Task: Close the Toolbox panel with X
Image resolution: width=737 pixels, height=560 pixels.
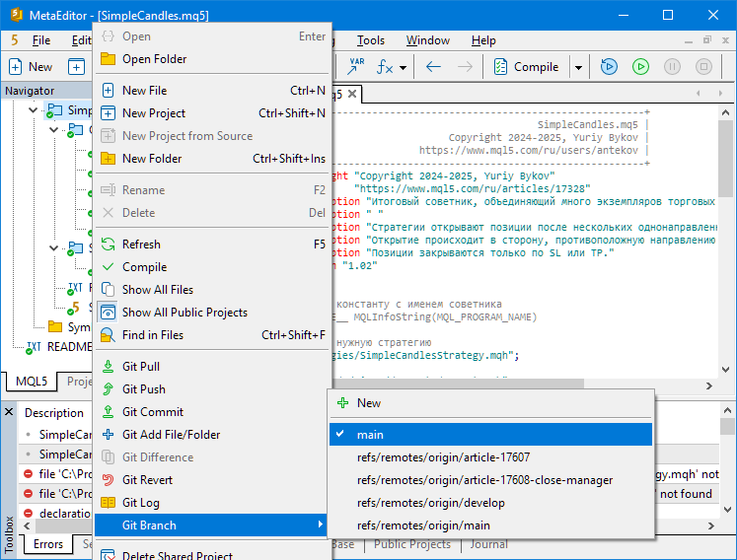Action: (9, 412)
